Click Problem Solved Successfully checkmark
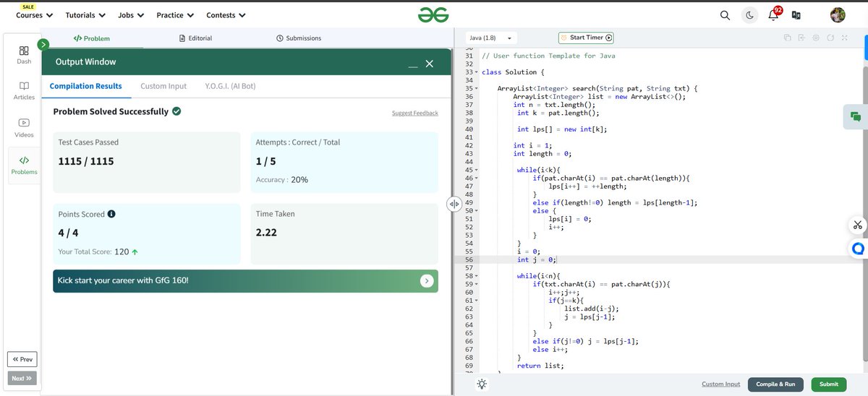The image size is (868, 396). 176,111
